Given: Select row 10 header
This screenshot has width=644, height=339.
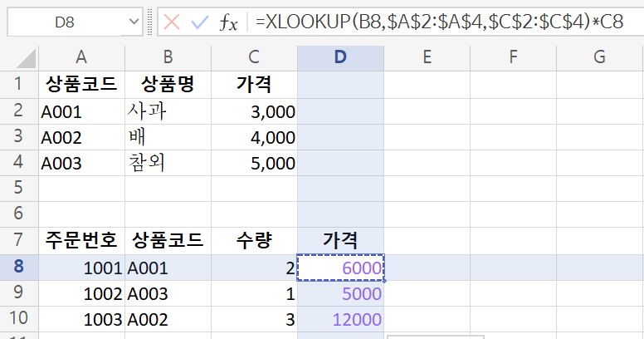Looking at the screenshot, I should [x=19, y=319].
